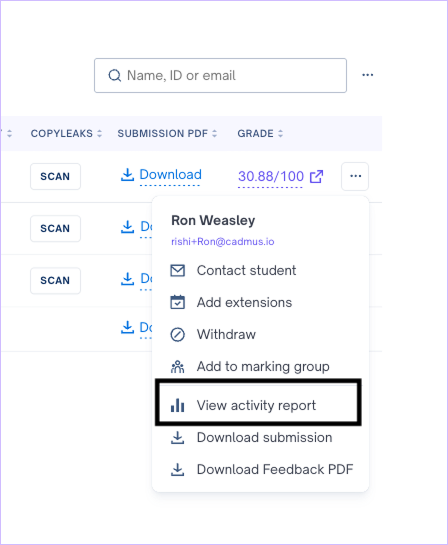Click the calendar icon for Add extensions
The height and width of the screenshot is (545, 448).
(x=178, y=302)
